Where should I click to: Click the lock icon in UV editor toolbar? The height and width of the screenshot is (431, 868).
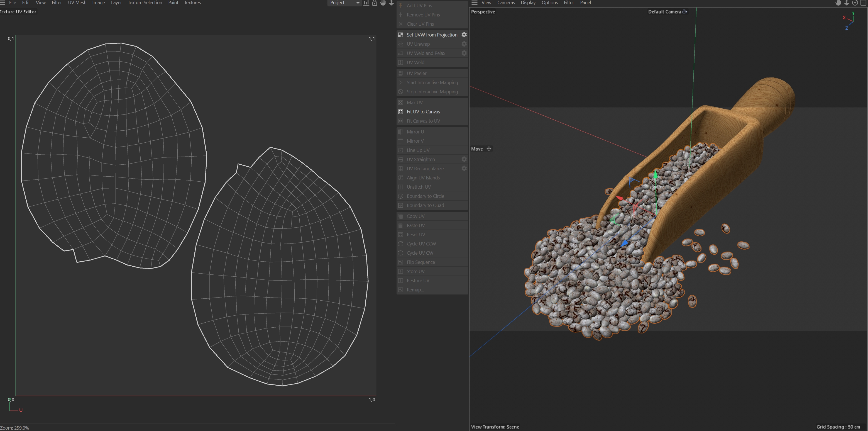click(x=374, y=3)
